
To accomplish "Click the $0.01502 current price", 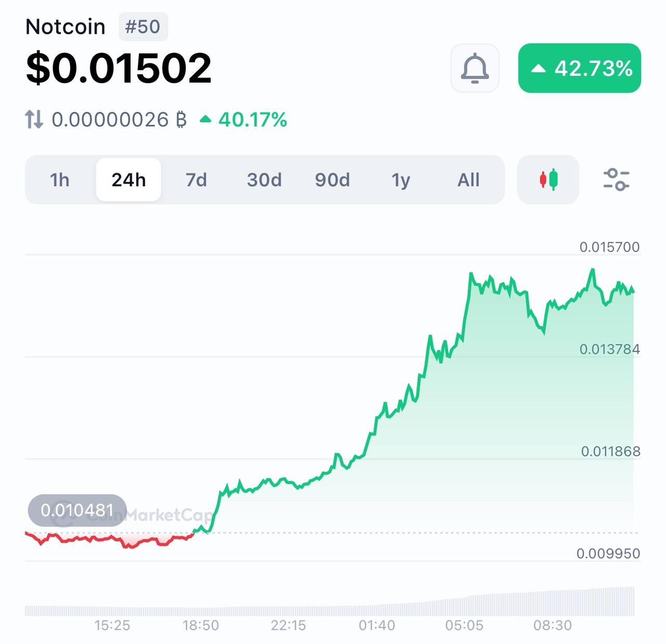I will click(119, 68).
